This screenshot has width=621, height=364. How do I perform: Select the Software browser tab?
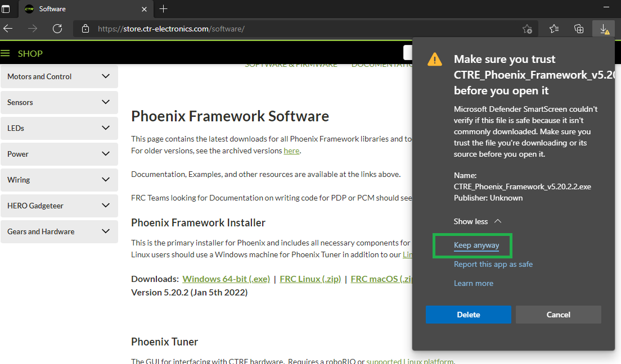click(x=85, y=8)
